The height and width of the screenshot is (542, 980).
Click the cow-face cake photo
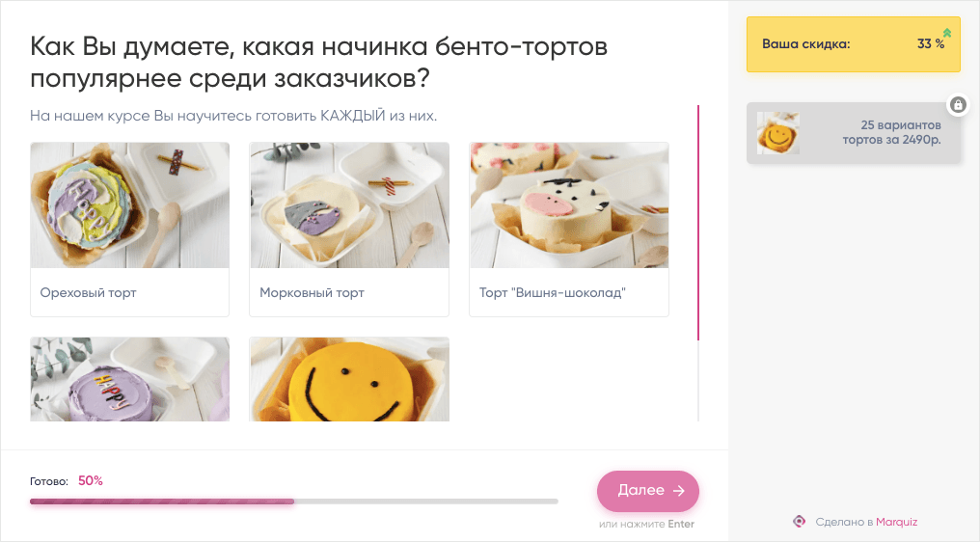pyautogui.click(x=569, y=205)
